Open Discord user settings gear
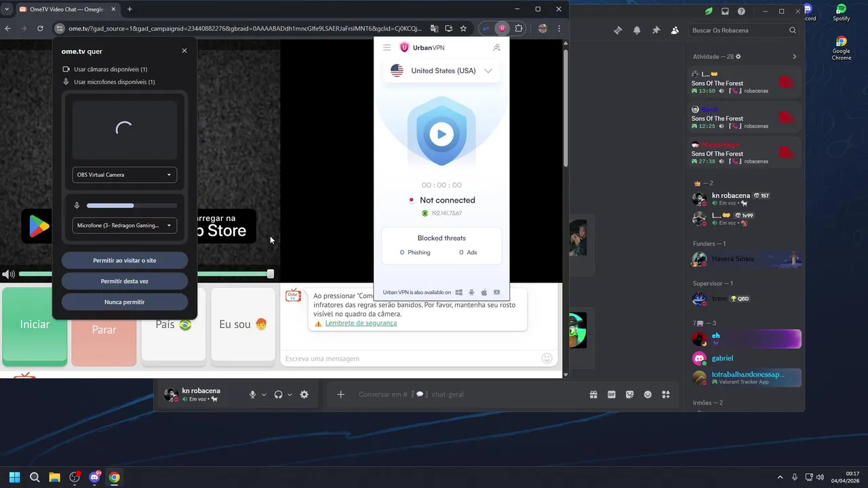The image size is (868, 488). (x=304, y=394)
